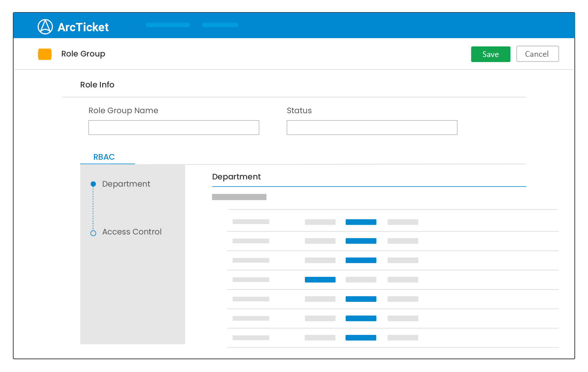Image resolution: width=588 pixels, height=372 pixels.
Task: Cancel role group editing
Action: [538, 54]
